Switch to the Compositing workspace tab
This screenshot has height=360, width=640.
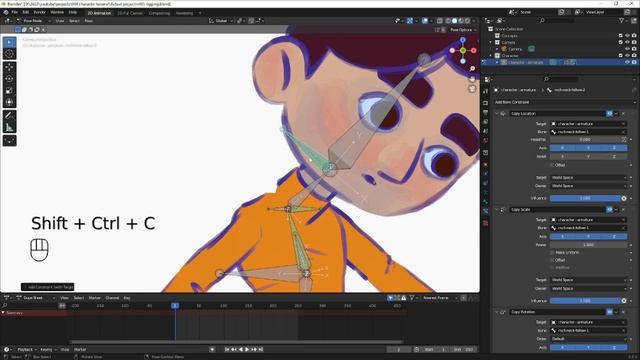pyautogui.click(x=159, y=13)
